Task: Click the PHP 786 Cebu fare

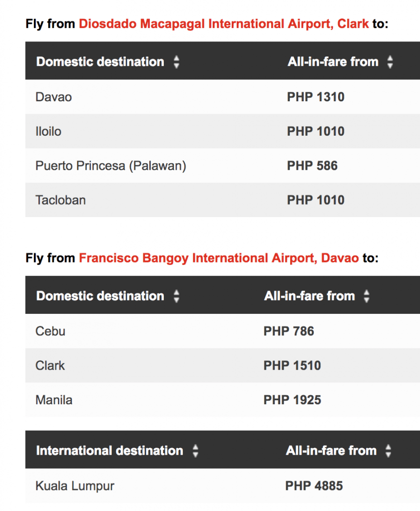Action: [289, 331]
